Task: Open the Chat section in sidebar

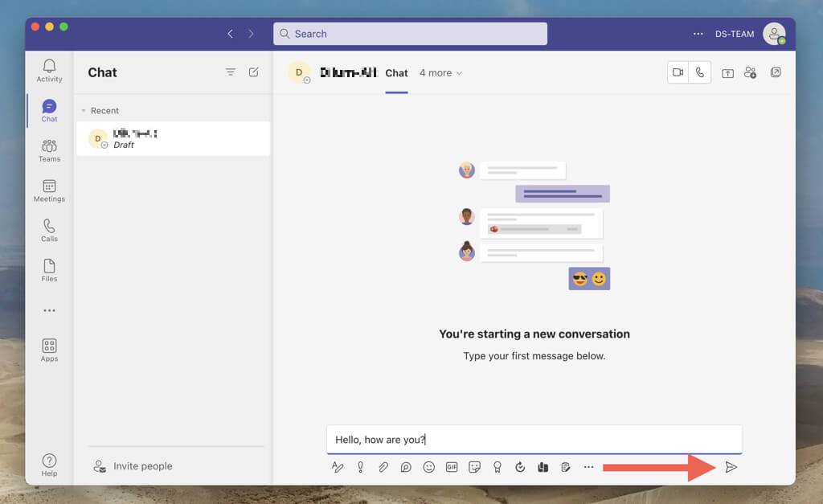Action: [x=49, y=111]
